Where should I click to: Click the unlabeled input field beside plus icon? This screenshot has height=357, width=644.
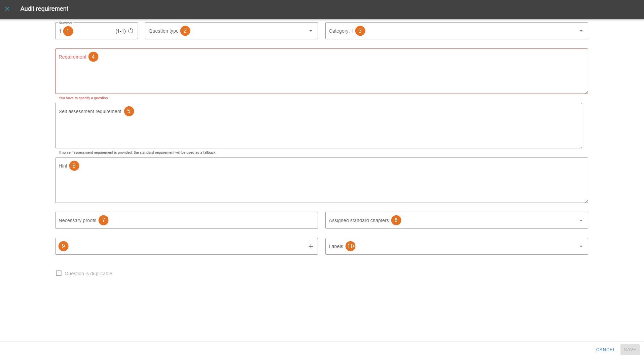click(185, 246)
